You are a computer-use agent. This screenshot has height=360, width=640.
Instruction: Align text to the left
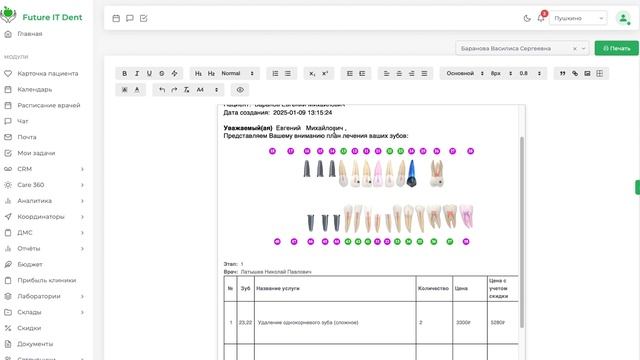(387, 73)
